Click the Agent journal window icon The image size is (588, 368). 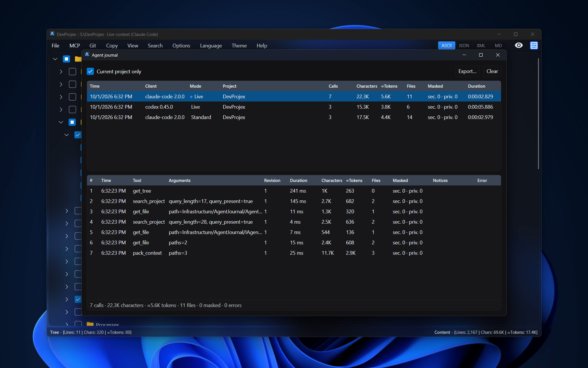[87, 55]
